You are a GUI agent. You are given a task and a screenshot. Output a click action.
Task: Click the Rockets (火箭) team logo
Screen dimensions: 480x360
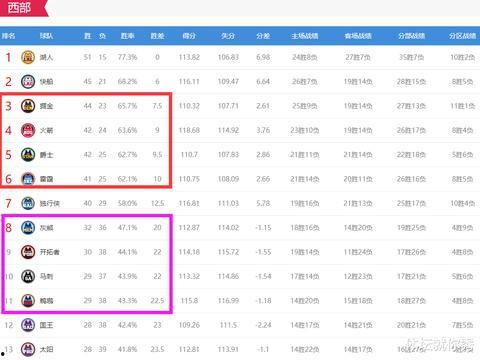tap(28, 130)
